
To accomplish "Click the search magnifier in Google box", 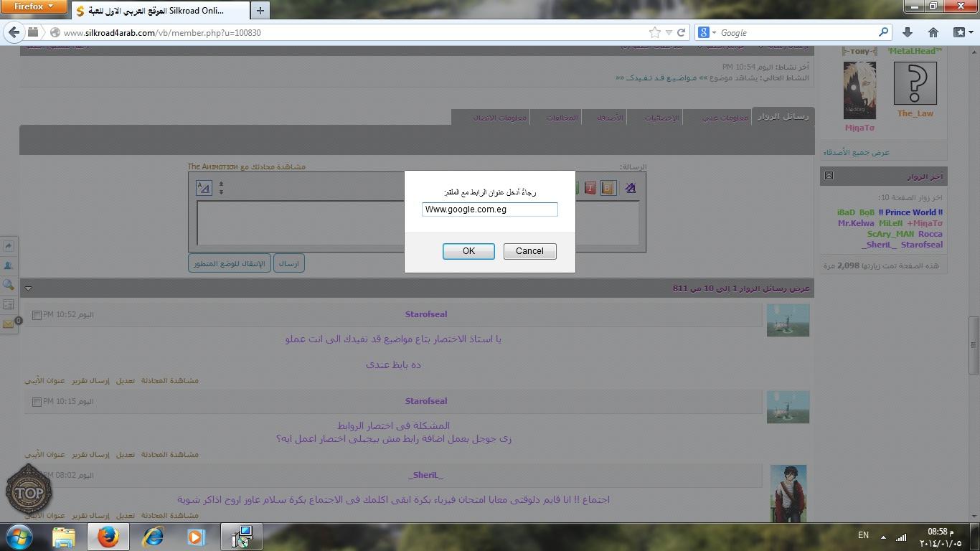I will pyautogui.click(x=883, y=32).
